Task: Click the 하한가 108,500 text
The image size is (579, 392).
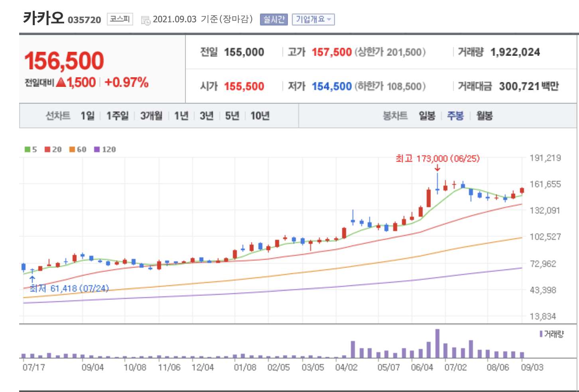Action: (390, 86)
